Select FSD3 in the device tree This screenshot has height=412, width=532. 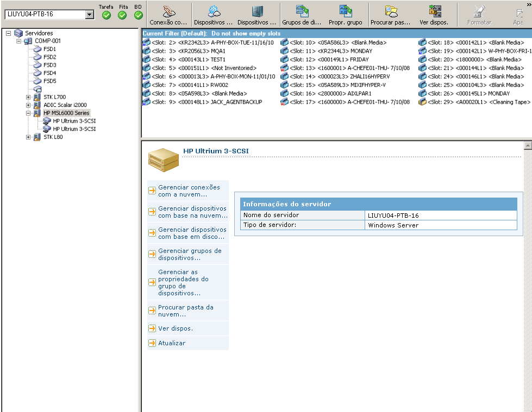(x=49, y=65)
